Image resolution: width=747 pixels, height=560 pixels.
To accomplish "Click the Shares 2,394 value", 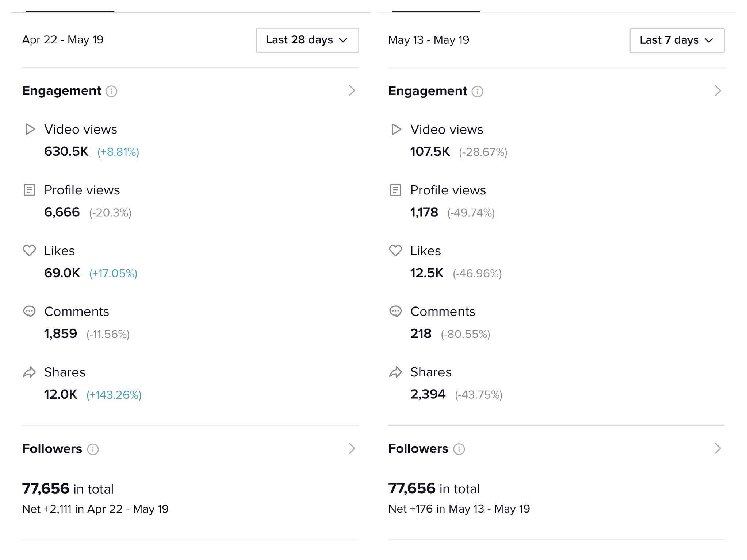I will pos(428,394).
